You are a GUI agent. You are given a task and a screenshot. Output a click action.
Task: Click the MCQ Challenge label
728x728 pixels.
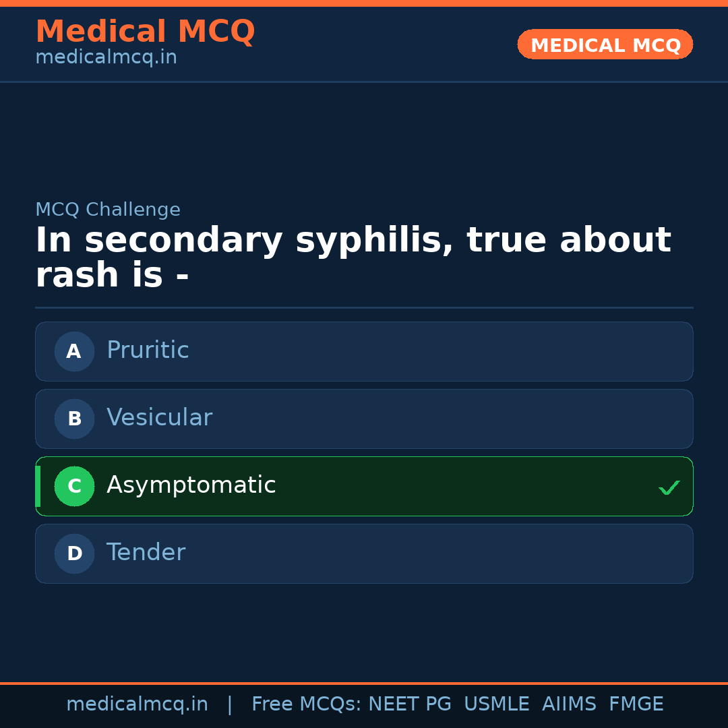[108, 210]
